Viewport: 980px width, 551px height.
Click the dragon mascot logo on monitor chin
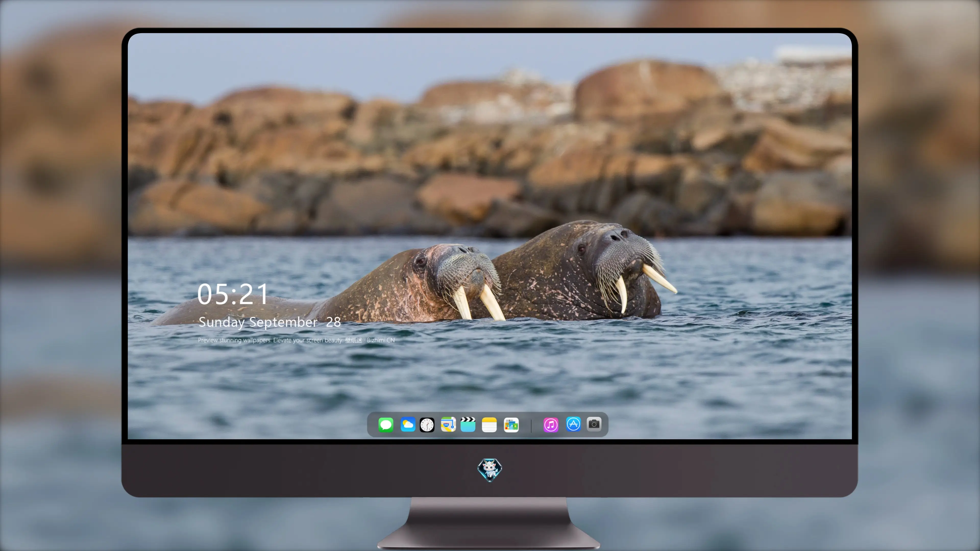pos(490,470)
